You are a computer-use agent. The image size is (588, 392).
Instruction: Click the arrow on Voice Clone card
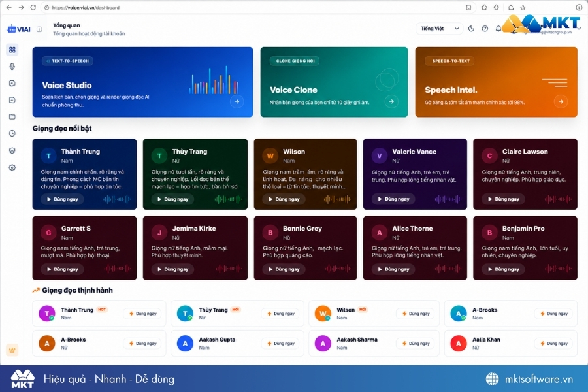[x=391, y=101]
